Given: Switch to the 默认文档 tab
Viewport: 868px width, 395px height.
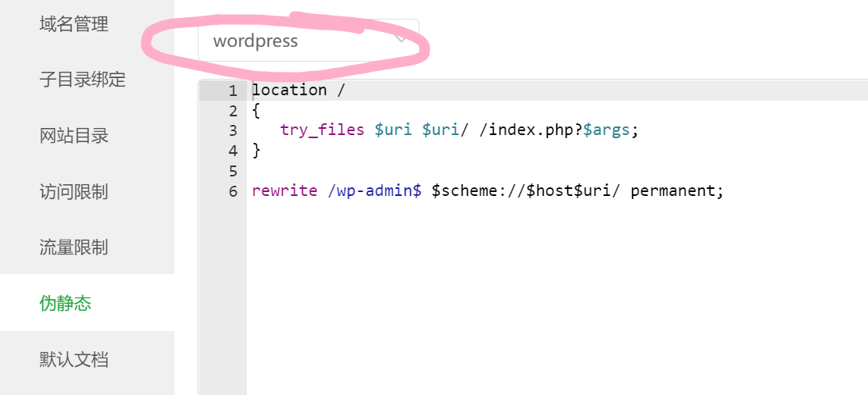Looking at the screenshot, I should [x=74, y=360].
